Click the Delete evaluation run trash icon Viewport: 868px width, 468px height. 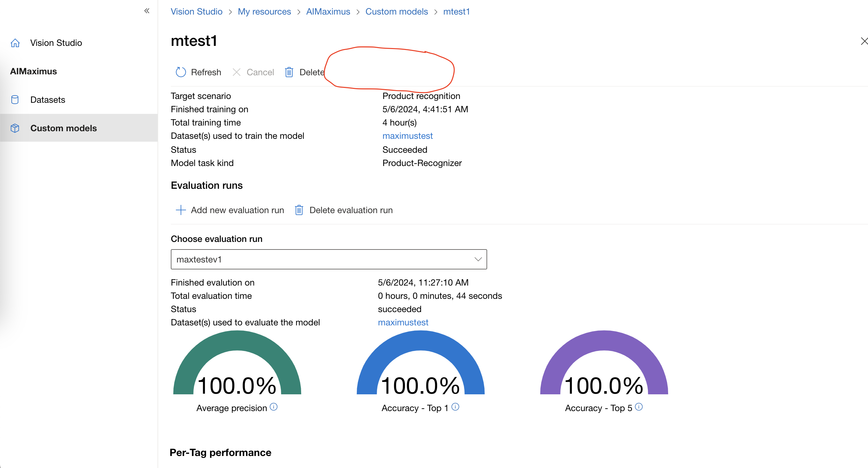tap(299, 210)
